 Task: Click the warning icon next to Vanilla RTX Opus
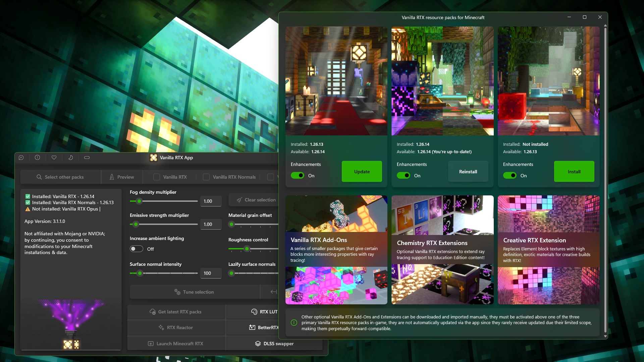tap(28, 209)
